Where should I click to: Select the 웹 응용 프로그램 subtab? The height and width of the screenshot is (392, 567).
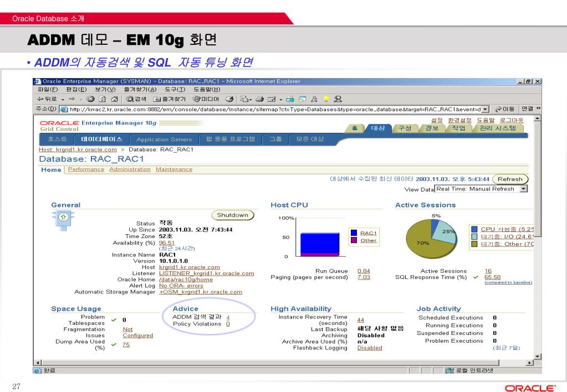(x=231, y=139)
